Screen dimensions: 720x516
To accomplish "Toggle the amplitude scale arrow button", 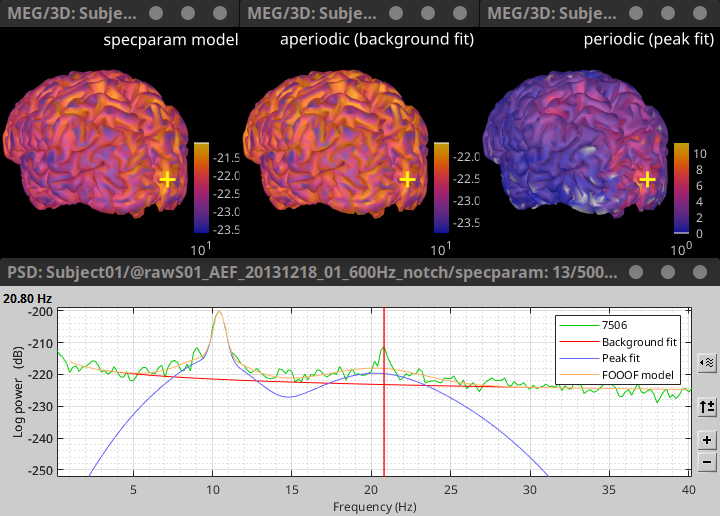I will point(707,406).
